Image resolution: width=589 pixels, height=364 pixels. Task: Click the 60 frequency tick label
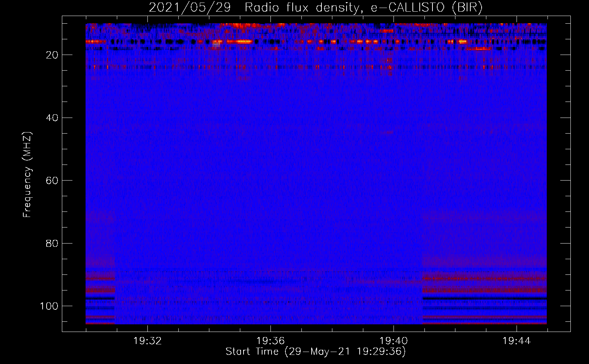52,181
